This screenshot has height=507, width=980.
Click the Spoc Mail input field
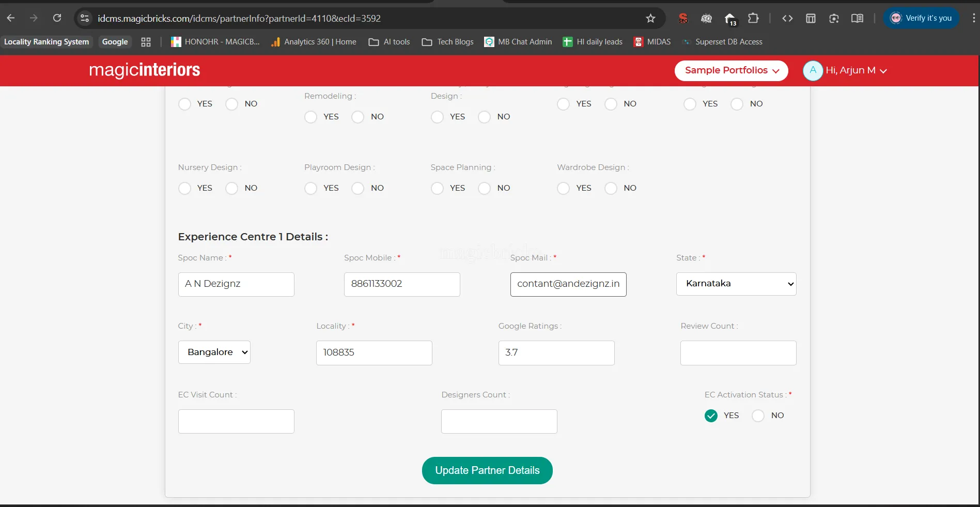568,284
